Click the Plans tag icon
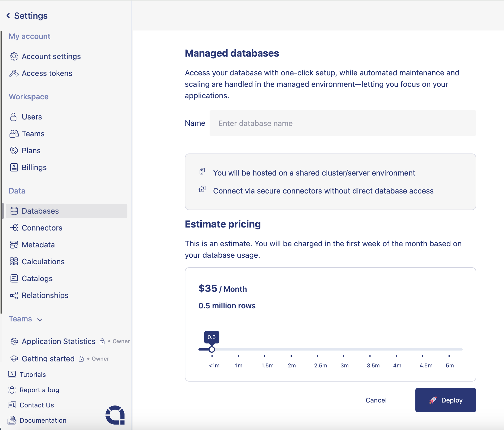Viewport: 504px width, 430px height. [x=14, y=150]
